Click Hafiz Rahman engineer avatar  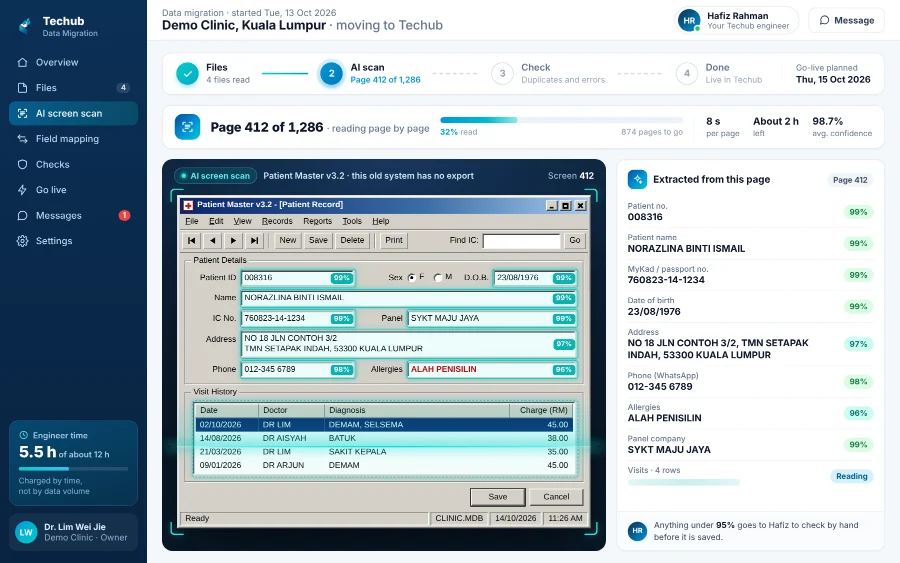[x=689, y=20]
